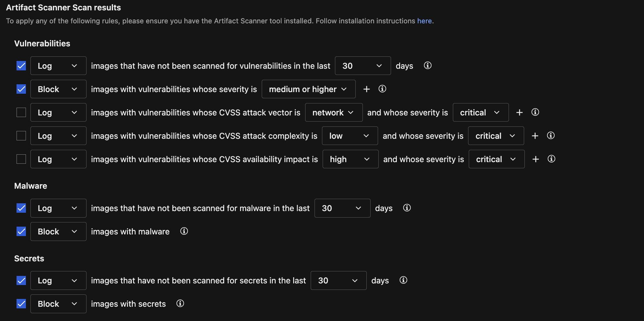Open 'medium or higher' severity dropdown
644x321 pixels.
[308, 89]
